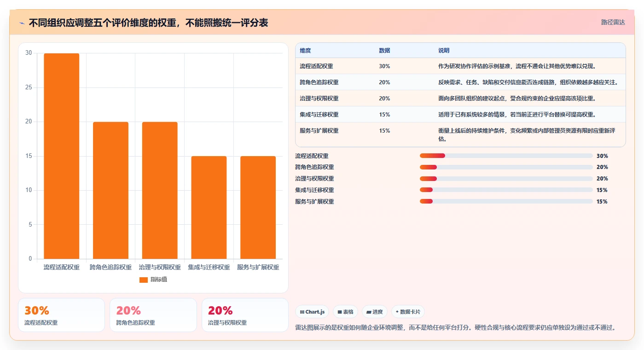The image size is (644, 350).
Task: Open the red 20% 治理与权限权重 card
Action: (245, 315)
